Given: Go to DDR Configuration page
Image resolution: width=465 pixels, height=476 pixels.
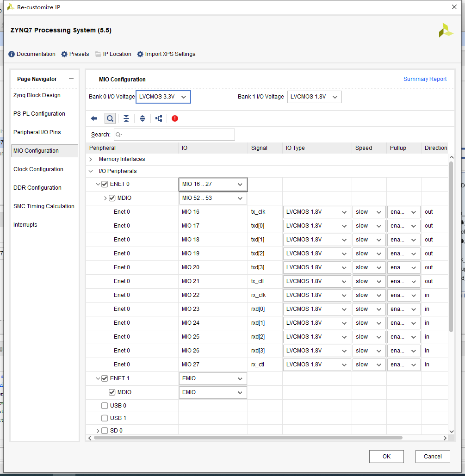Looking at the screenshot, I should pyautogui.click(x=37, y=188).
